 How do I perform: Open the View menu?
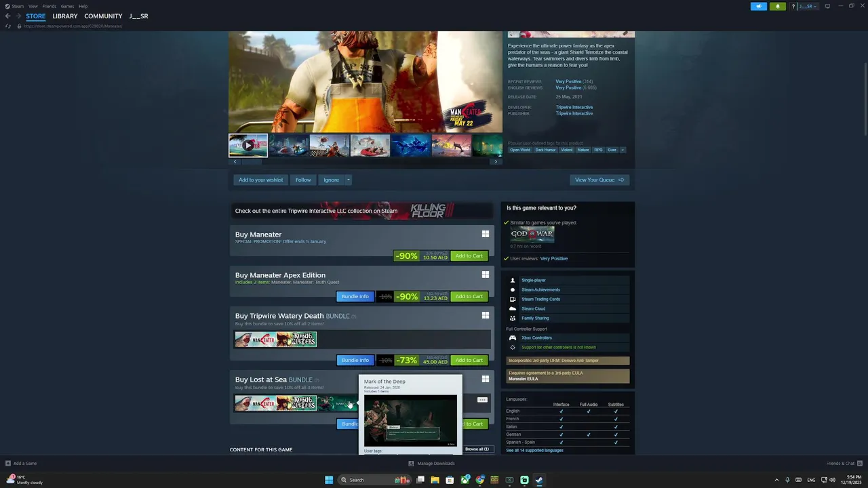point(33,6)
